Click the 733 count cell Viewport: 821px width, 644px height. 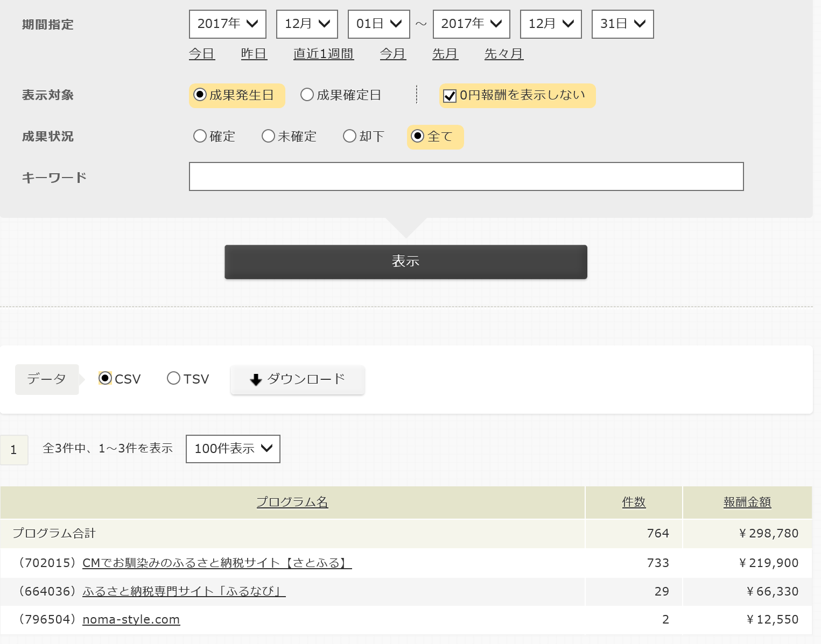634,563
